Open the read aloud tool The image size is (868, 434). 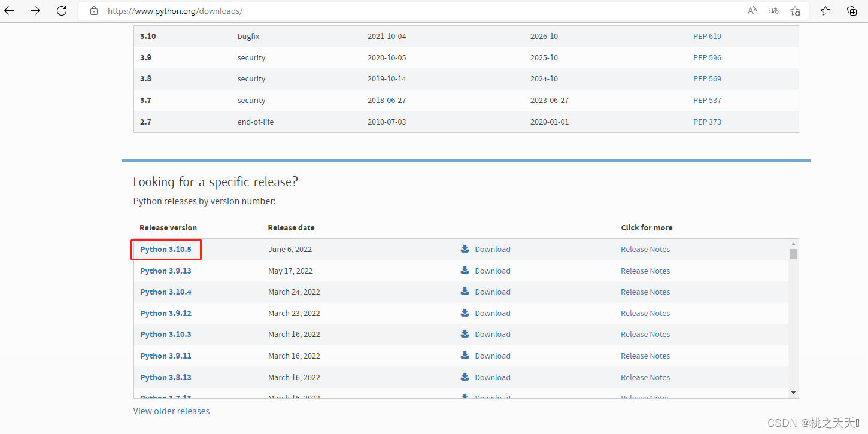(752, 11)
